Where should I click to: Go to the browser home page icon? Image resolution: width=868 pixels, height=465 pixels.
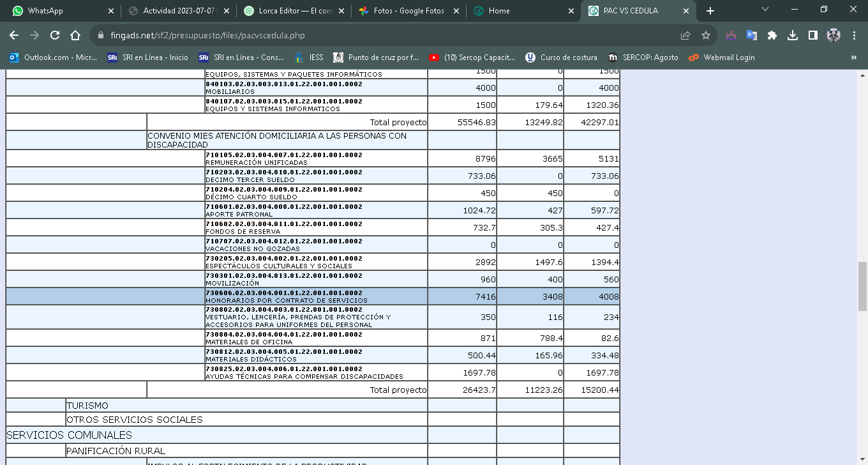pyautogui.click(x=75, y=36)
